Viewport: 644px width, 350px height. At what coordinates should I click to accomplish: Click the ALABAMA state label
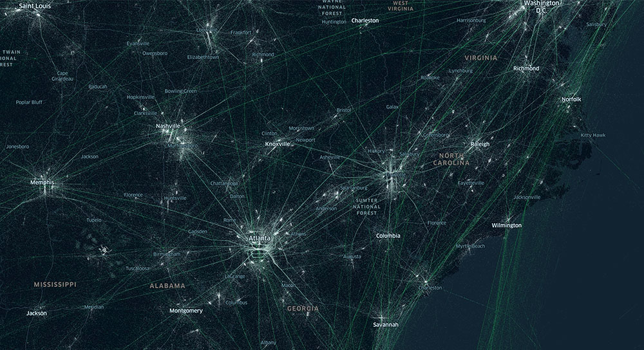click(x=167, y=286)
